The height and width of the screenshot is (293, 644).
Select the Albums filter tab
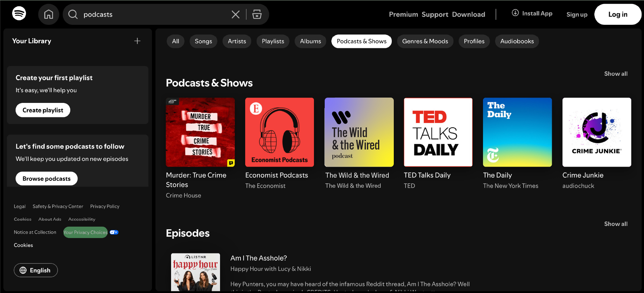310,41
